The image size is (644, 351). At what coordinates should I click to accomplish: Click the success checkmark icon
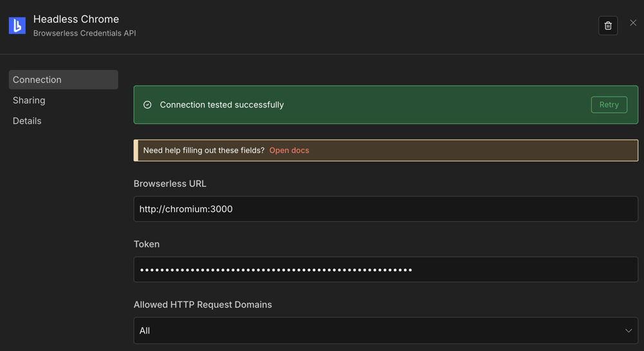pos(147,105)
